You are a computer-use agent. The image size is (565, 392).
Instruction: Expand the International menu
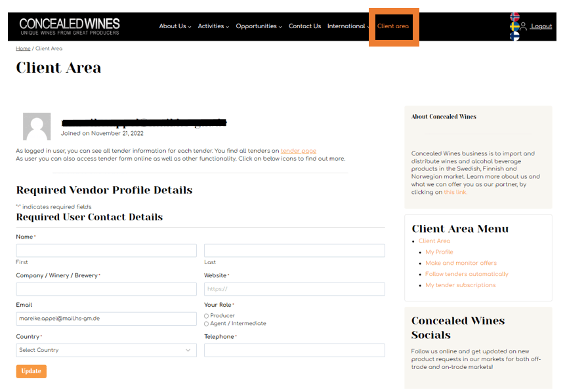point(348,26)
